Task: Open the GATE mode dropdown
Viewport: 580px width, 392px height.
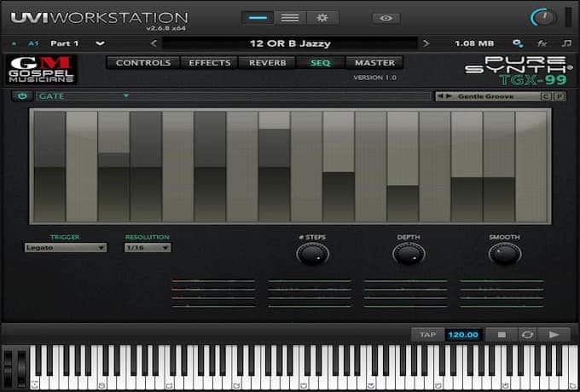Action: (x=84, y=96)
